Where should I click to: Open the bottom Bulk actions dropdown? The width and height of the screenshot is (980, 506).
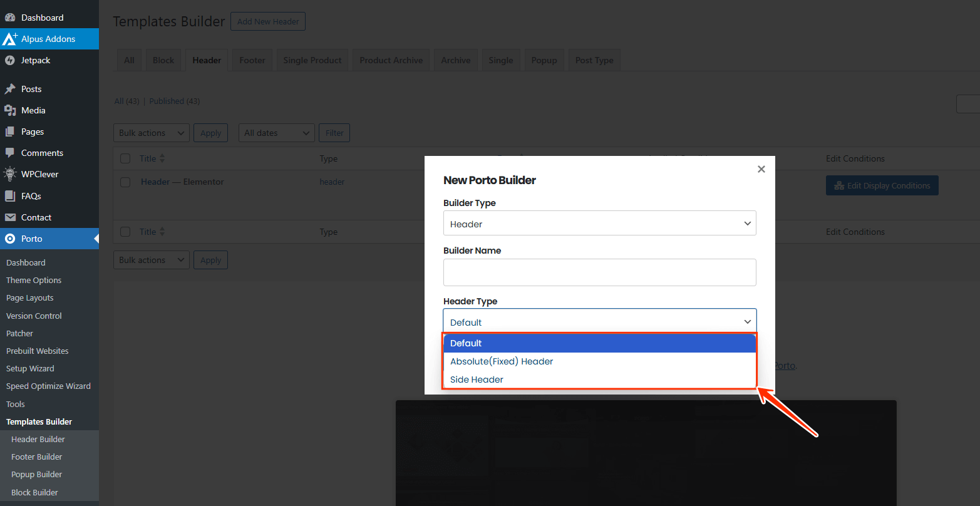[152, 260]
